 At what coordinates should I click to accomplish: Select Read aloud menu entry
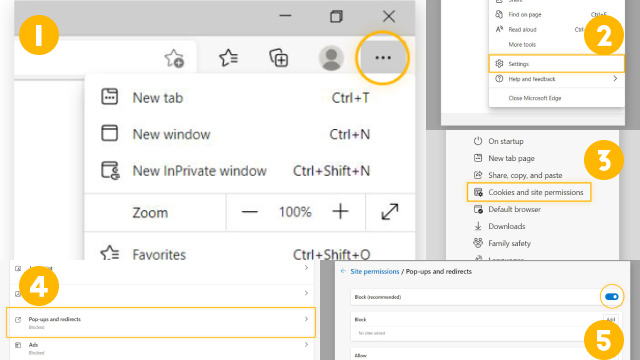point(556,29)
